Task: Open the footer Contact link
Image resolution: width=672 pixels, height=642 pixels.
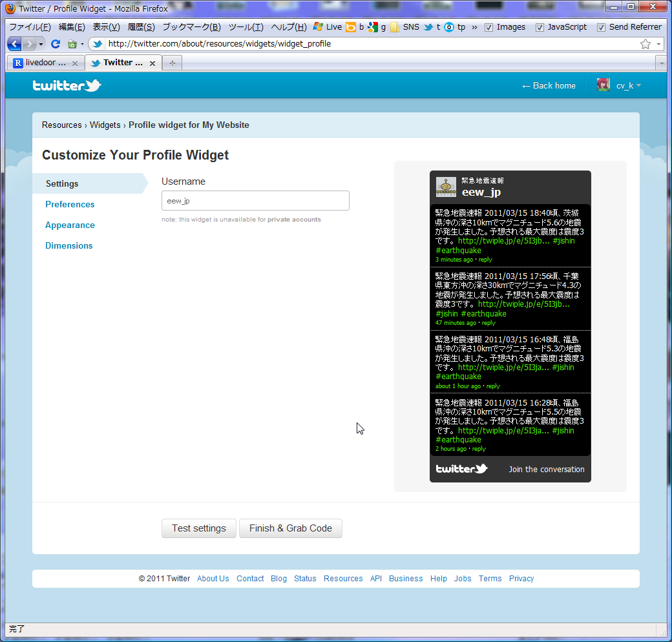Action: tap(250, 579)
